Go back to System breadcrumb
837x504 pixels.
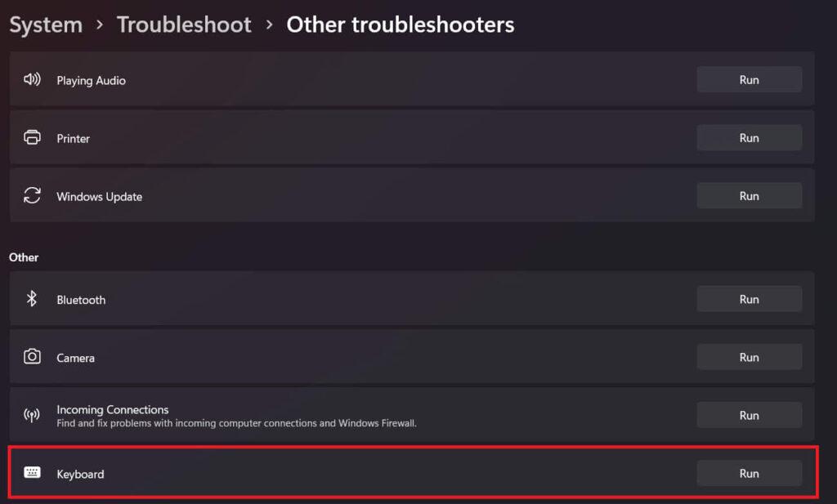(46, 25)
